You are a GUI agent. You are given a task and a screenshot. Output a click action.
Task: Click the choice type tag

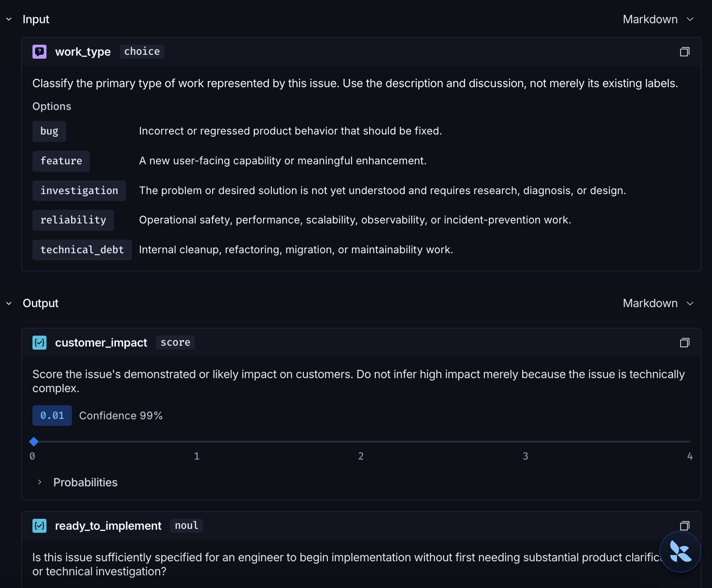coord(142,51)
